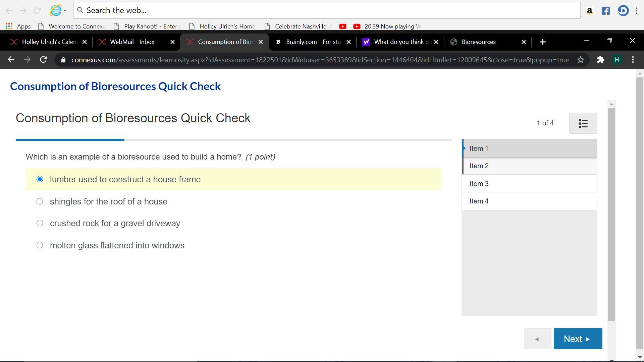
Task: Select shingles for the roof option
Action: point(40,201)
